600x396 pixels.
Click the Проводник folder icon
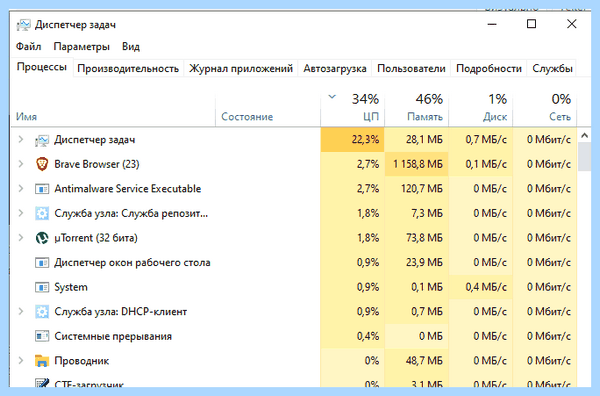coord(42,361)
